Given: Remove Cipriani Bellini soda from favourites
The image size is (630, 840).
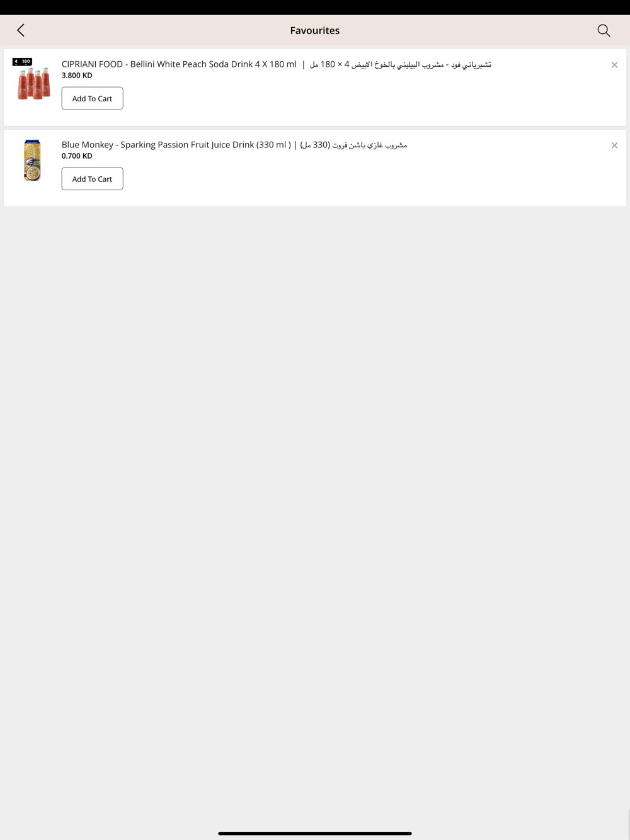Looking at the screenshot, I should [x=614, y=65].
